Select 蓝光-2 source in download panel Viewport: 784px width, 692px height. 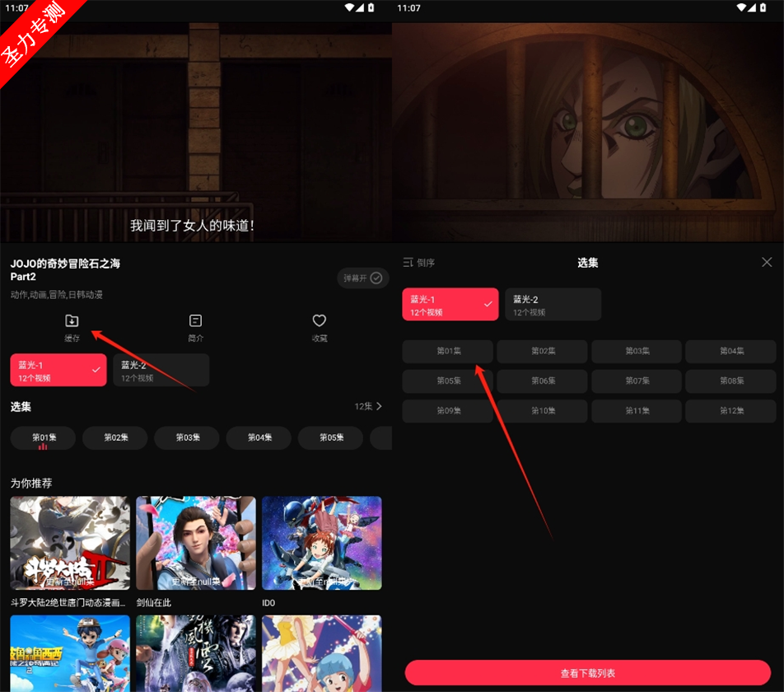[553, 304]
